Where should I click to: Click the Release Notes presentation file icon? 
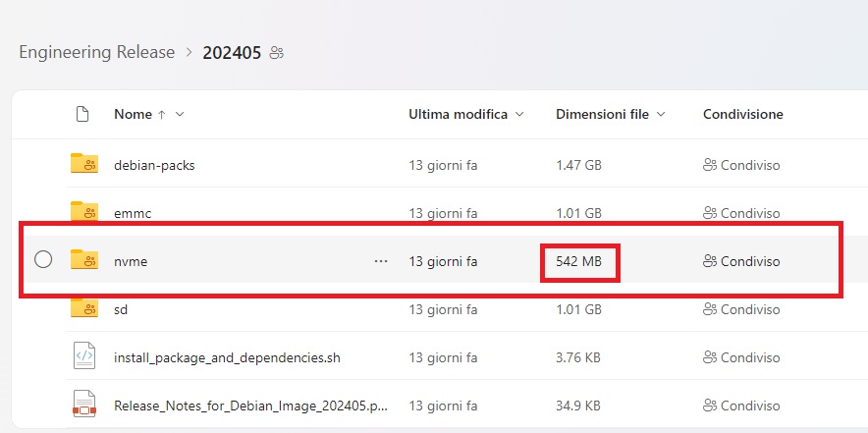(84, 405)
